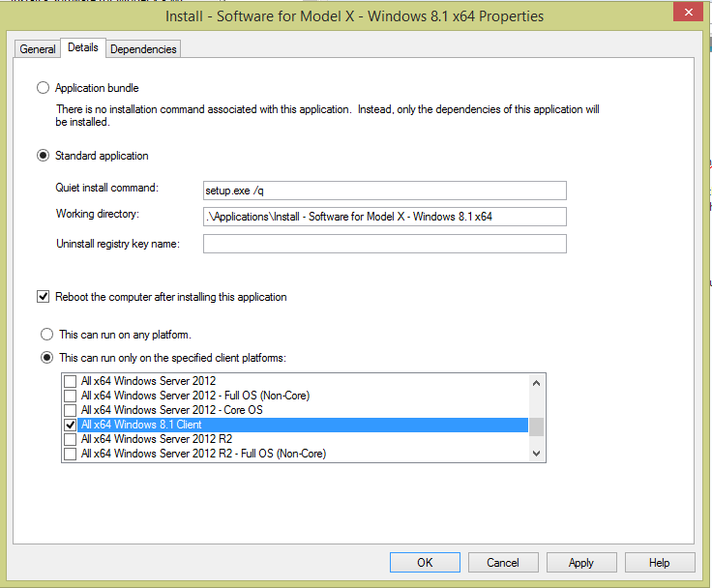Tick All x64 Windows Server 2012 Core OS

pos(70,410)
